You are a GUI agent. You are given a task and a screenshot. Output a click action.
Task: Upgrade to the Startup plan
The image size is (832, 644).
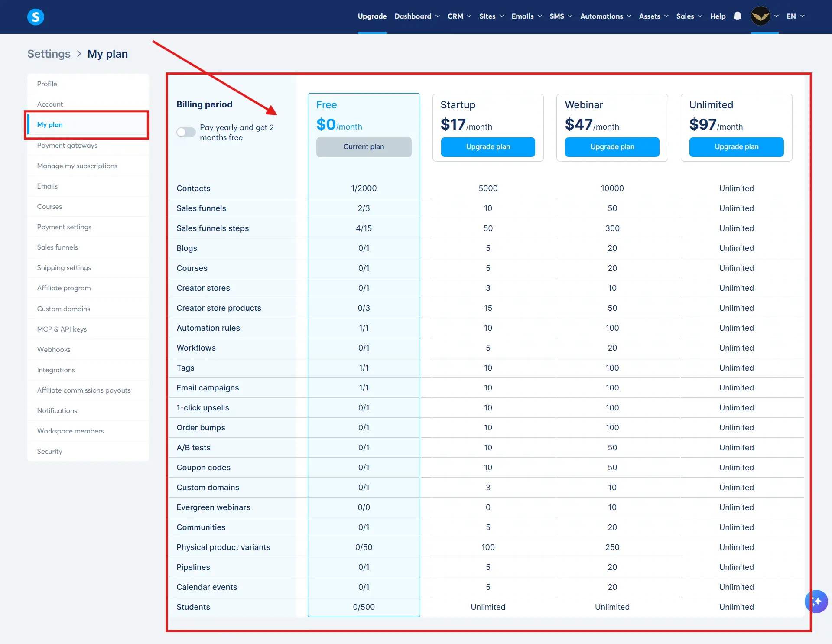(x=488, y=147)
